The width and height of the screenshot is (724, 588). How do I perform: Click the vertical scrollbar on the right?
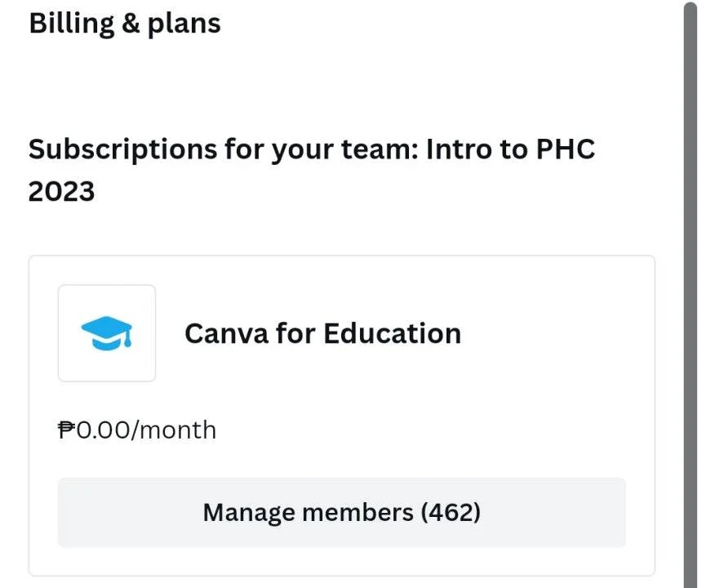691,296
